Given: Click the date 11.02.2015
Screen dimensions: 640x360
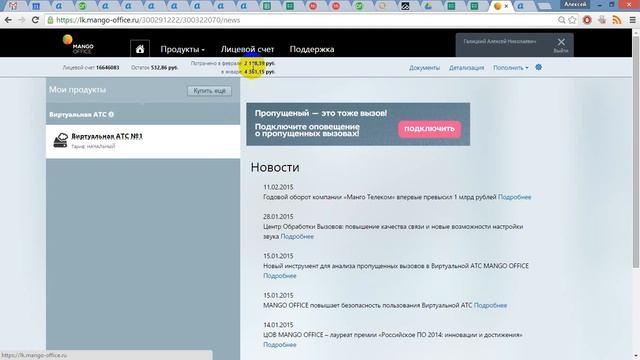Looking at the screenshot, I should (278, 187).
